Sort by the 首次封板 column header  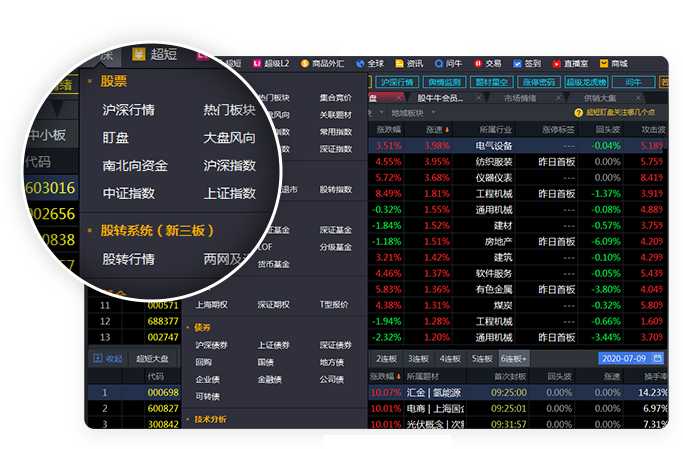[510, 376]
